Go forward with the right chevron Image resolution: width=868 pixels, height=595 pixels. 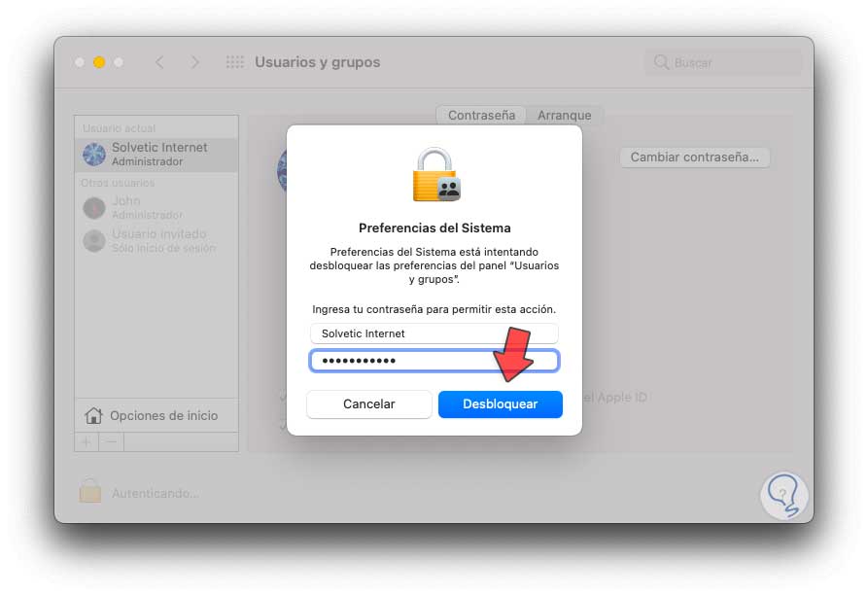[194, 62]
